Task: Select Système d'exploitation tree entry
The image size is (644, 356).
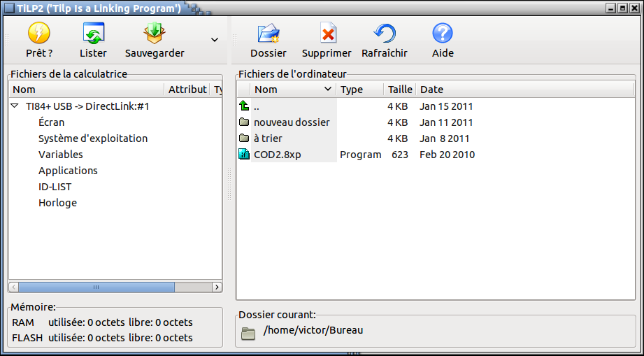Action: [93, 138]
